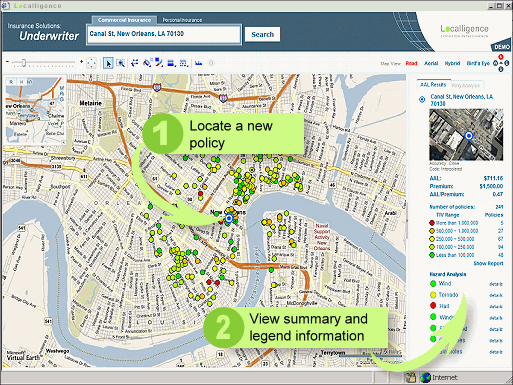Click the previous view arrows icon
This screenshot has width=513, height=385.
pos(135,63)
